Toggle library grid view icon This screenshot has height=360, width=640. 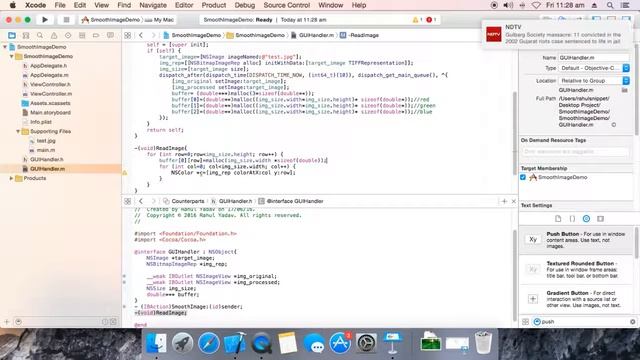[525, 322]
